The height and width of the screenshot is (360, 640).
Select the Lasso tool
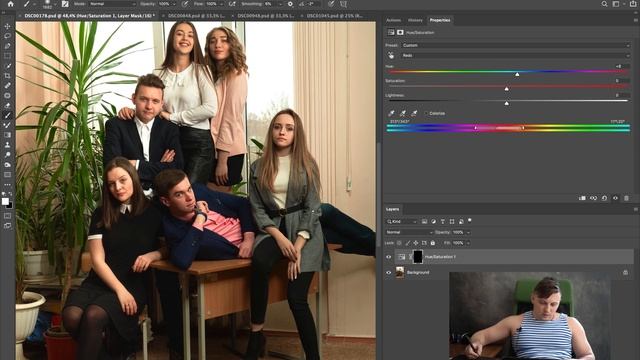coord(7,36)
